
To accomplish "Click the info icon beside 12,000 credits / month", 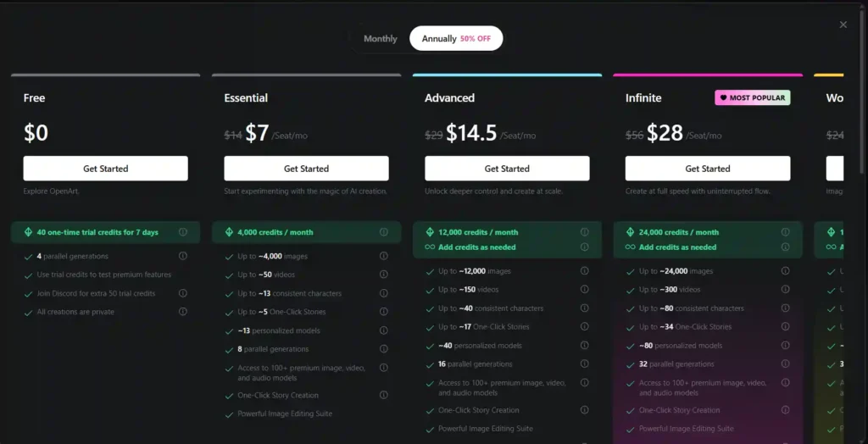I will [x=585, y=232].
